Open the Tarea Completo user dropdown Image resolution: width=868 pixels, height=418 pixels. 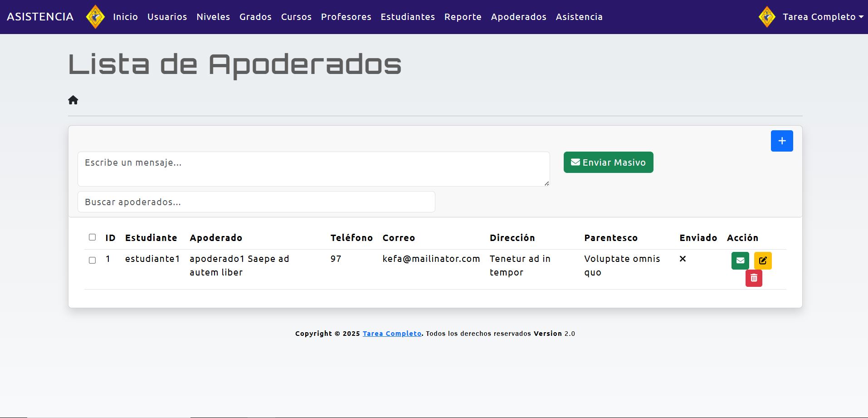point(822,17)
